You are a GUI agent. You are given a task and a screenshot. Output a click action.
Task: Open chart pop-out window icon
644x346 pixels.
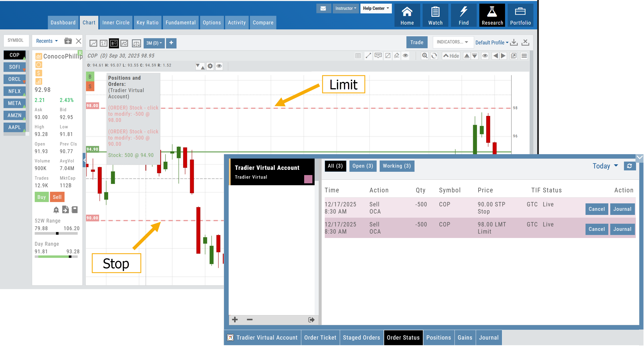pos(514,56)
